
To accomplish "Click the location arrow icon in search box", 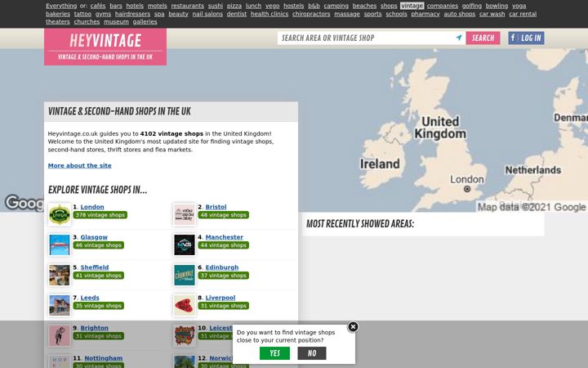I will pyautogui.click(x=459, y=38).
